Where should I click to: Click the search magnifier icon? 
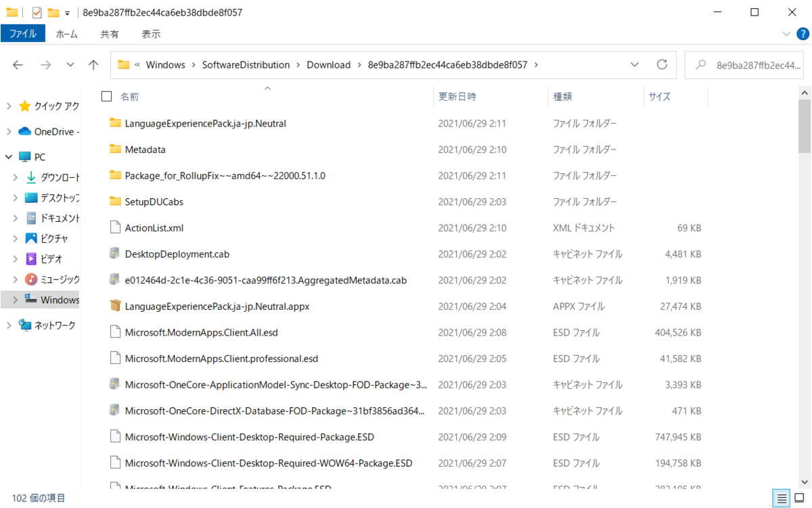pyautogui.click(x=700, y=65)
